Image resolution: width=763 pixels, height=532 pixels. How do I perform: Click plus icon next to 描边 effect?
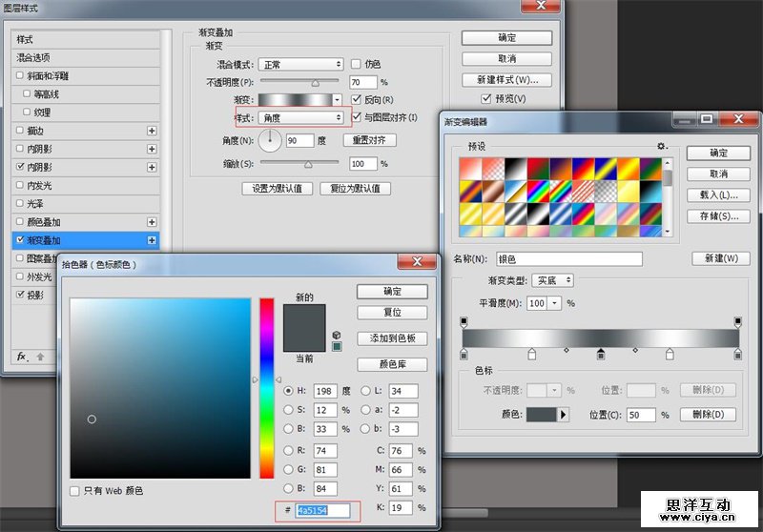(151, 130)
